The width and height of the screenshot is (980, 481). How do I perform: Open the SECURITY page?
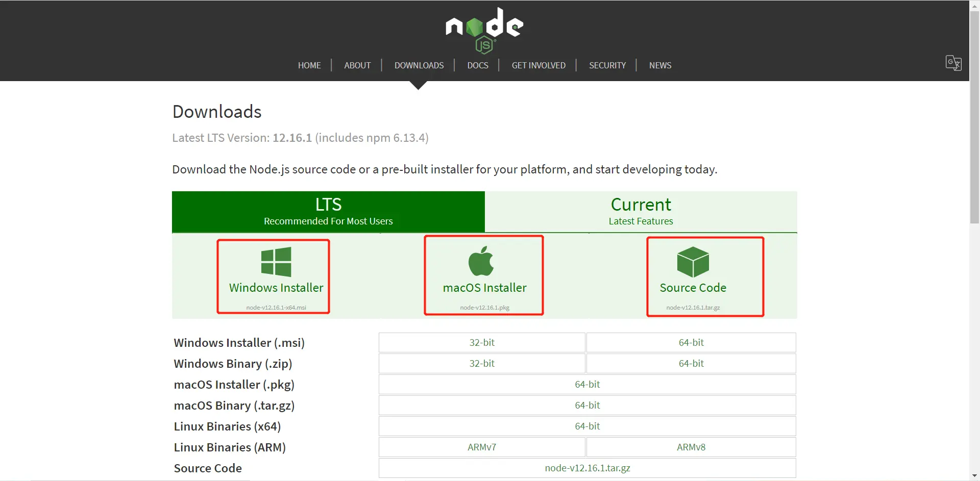tap(607, 65)
